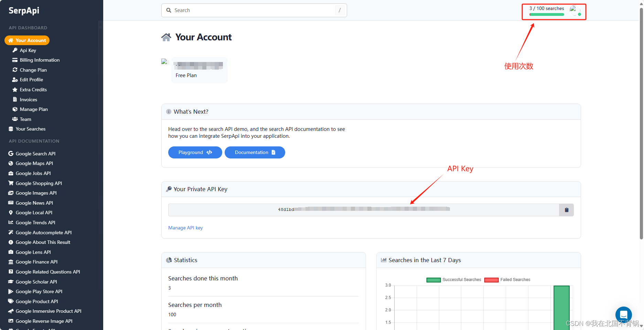
Task: Click the Statistics panel header
Action: coord(264,260)
